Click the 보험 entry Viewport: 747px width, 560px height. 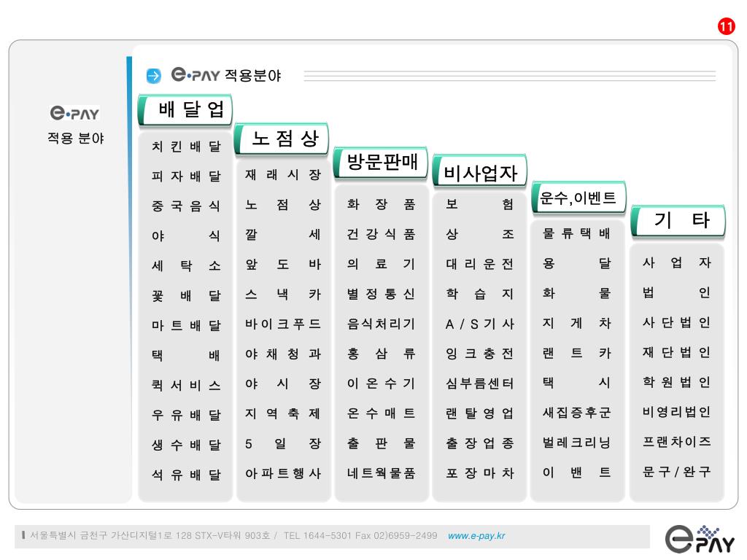click(480, 204)
